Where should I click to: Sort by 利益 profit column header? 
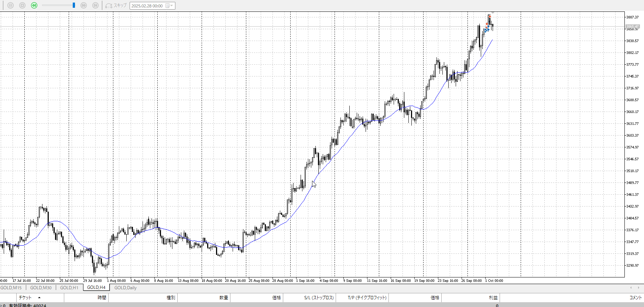493,298
